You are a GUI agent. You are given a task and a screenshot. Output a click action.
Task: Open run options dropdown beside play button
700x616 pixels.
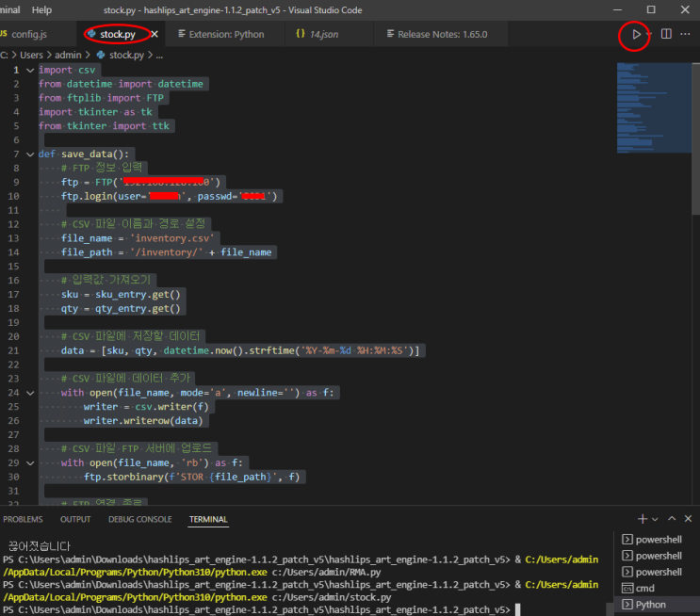[649, 34]
